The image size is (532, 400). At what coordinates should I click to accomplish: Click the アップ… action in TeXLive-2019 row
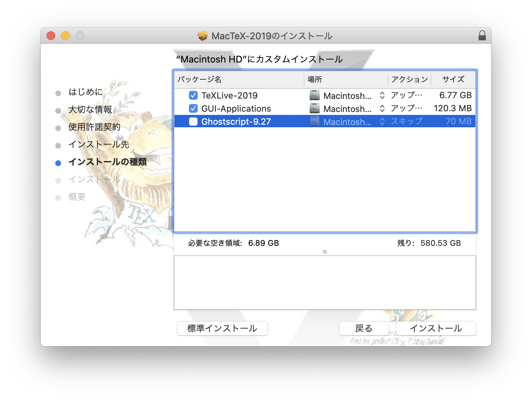(x=407, y=95)
